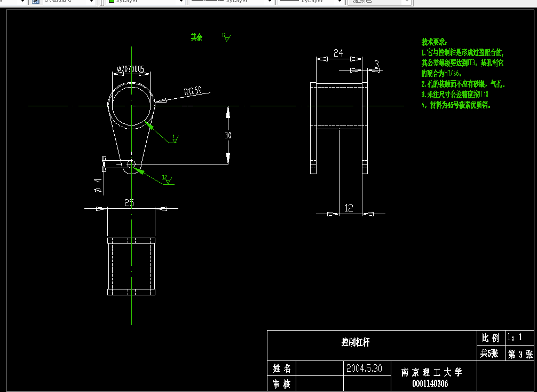The height and width of the screenshot is (392, 537).
Task: Click the note line 其公差等级要达到IT3
Action: click(x=462, y=63)
